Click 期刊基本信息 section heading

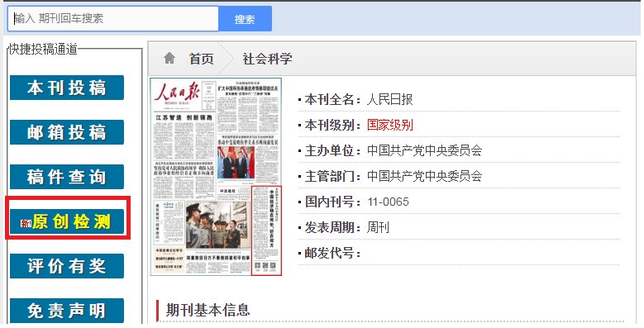click(x=208, y=310)
